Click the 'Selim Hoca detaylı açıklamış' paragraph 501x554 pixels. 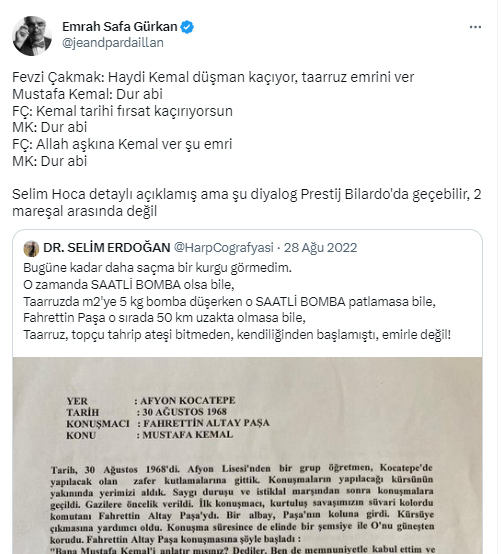pos(247,202)
